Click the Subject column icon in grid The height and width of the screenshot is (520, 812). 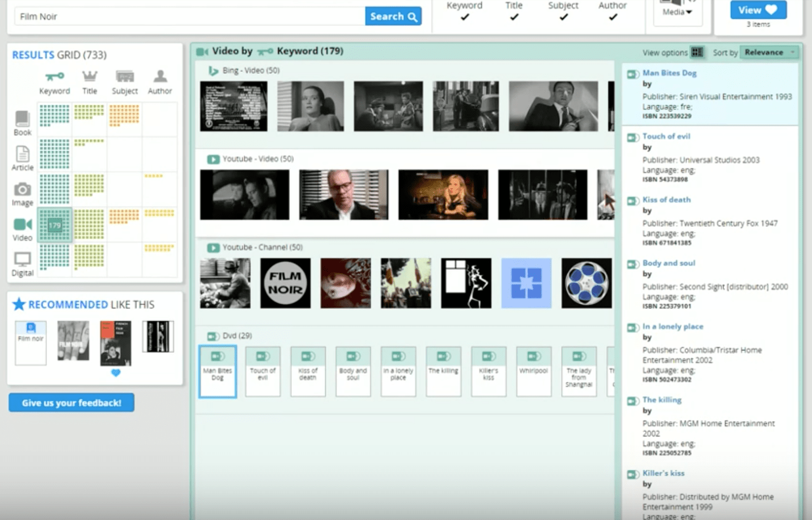click(x=125, y=76)
